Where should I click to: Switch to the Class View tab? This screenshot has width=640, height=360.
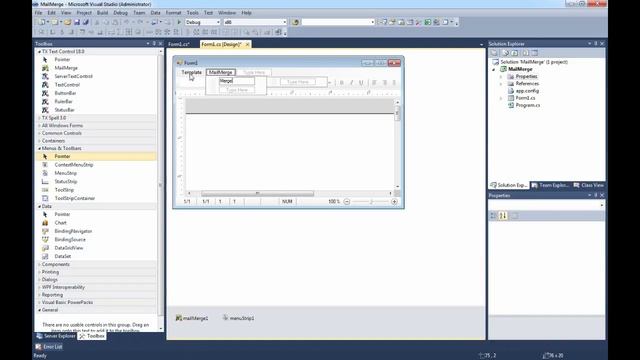(x=589, y=185)
